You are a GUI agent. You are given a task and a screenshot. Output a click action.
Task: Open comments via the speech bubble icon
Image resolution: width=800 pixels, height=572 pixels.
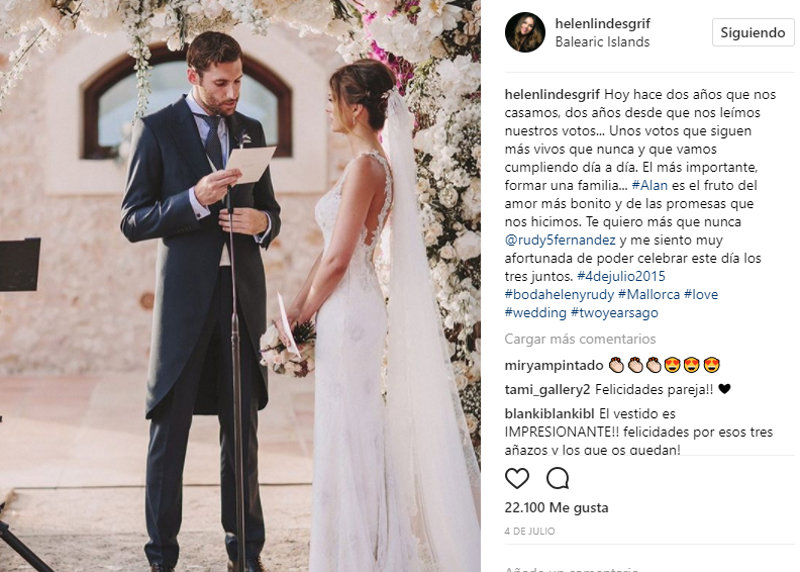tap(557, 478)
